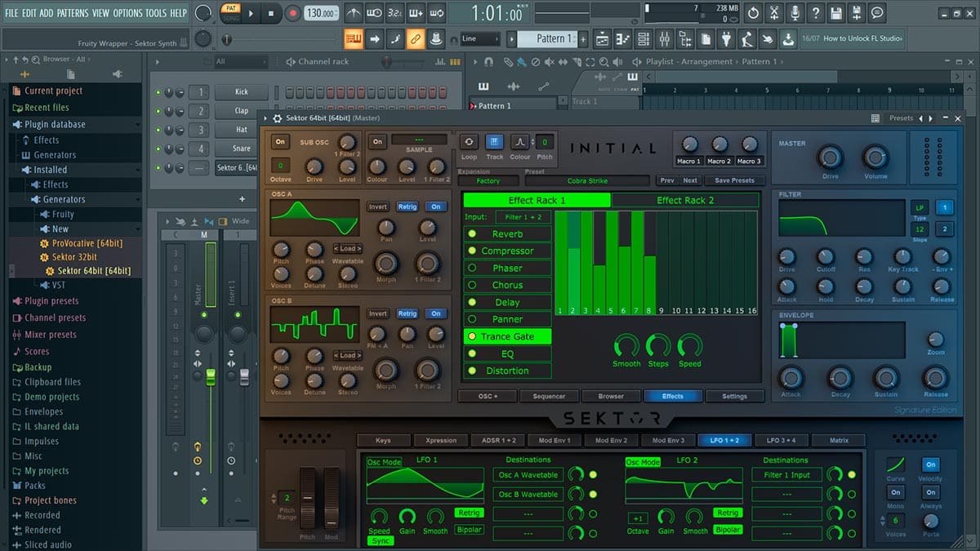Screen dimensions: 980x551
Task: Open the Playlist view icon
Action: 602,39
